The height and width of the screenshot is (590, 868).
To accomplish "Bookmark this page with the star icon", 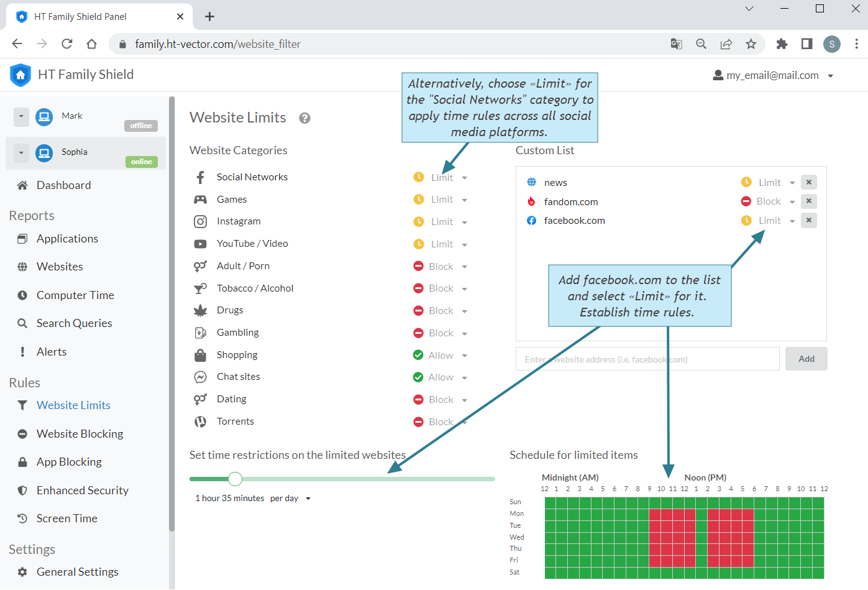I will point(751,44).
